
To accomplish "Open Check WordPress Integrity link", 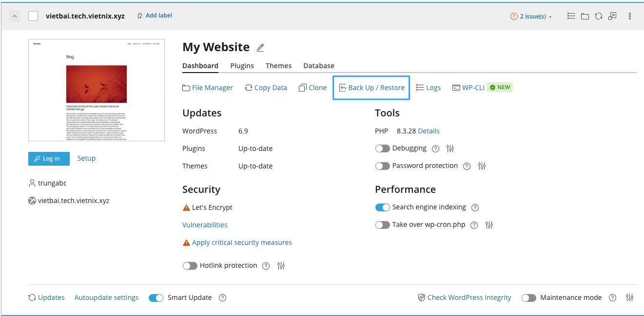I will [465, 297].
